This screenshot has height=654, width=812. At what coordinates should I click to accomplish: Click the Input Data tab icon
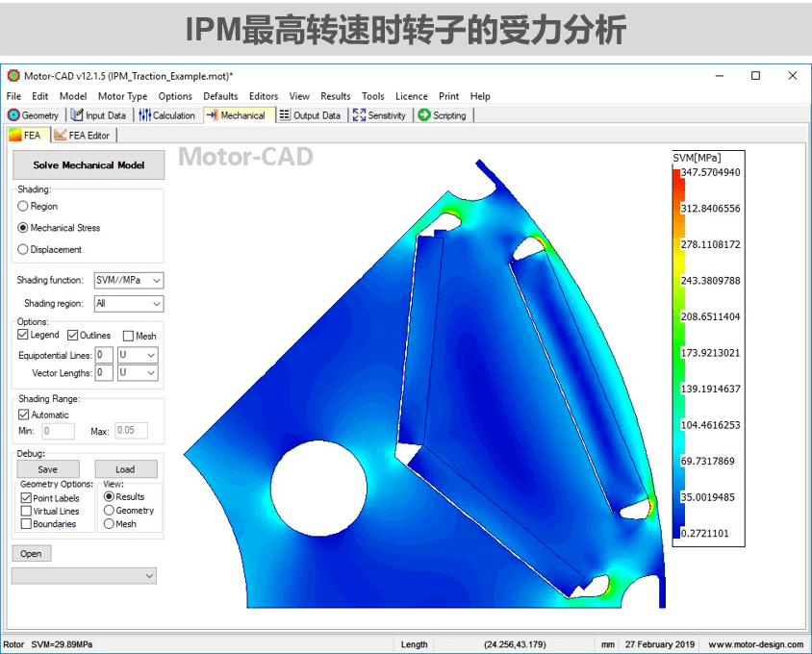pyautogui.click(x=77, y=115)
